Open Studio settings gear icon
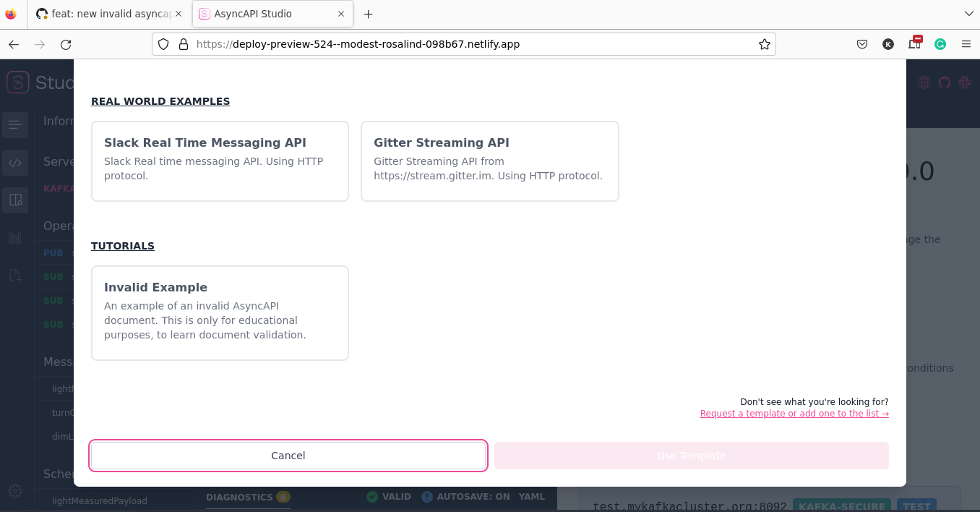 pos(15,491)
